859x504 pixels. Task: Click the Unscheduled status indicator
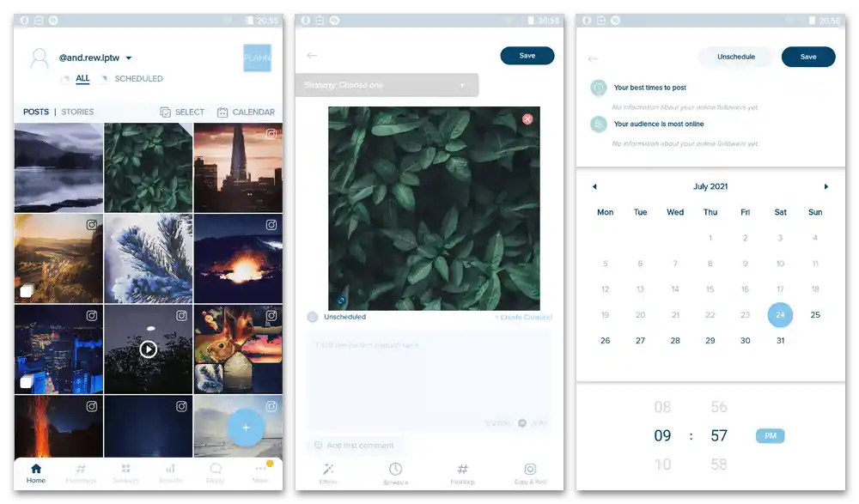(337, 317)
